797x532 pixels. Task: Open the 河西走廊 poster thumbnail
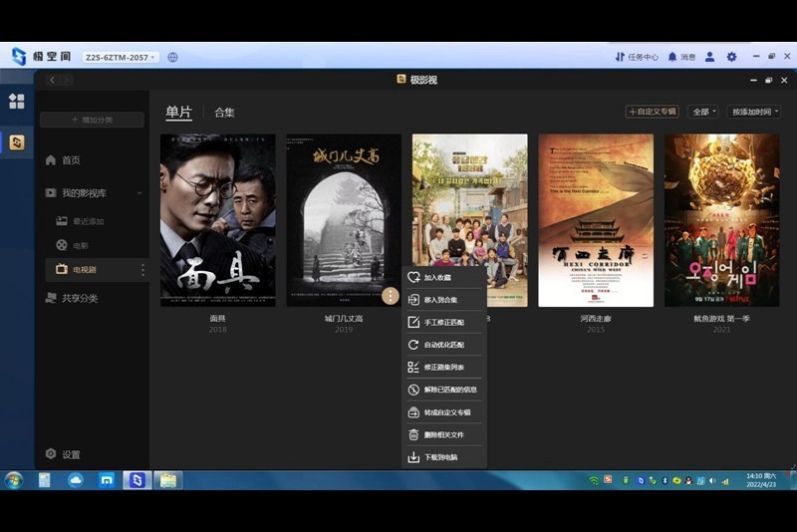click(x=596, y=220)
